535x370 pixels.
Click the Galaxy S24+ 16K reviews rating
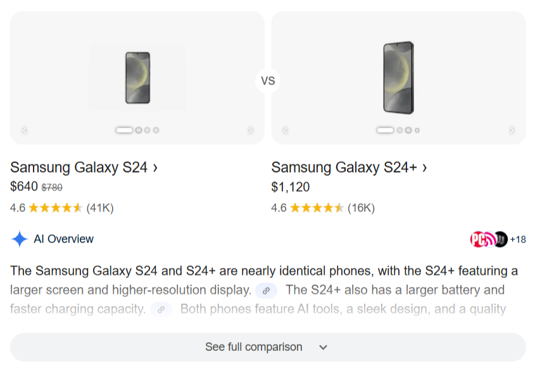click(323, 208)
